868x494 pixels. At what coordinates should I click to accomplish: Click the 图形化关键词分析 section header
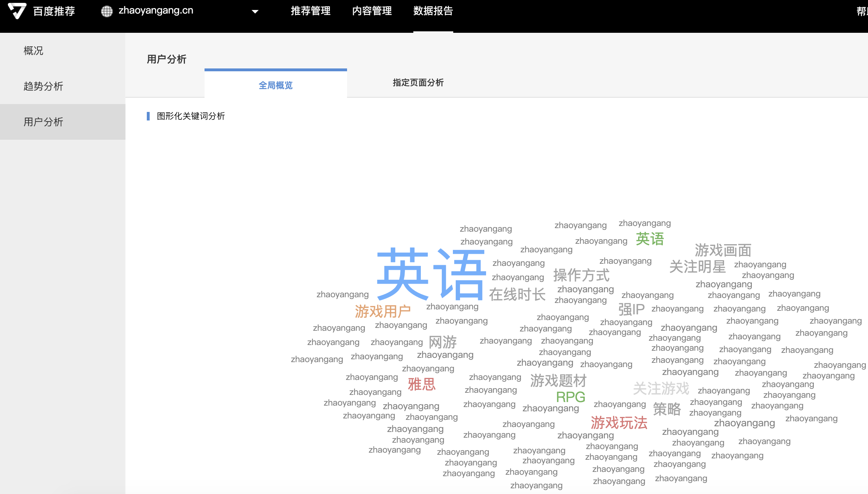coord(191,116)
